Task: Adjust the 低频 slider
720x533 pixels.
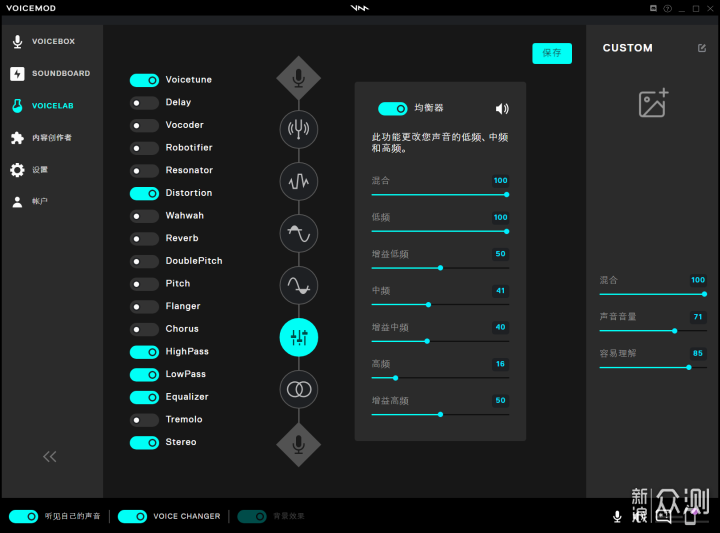Action: click(440, 231)
